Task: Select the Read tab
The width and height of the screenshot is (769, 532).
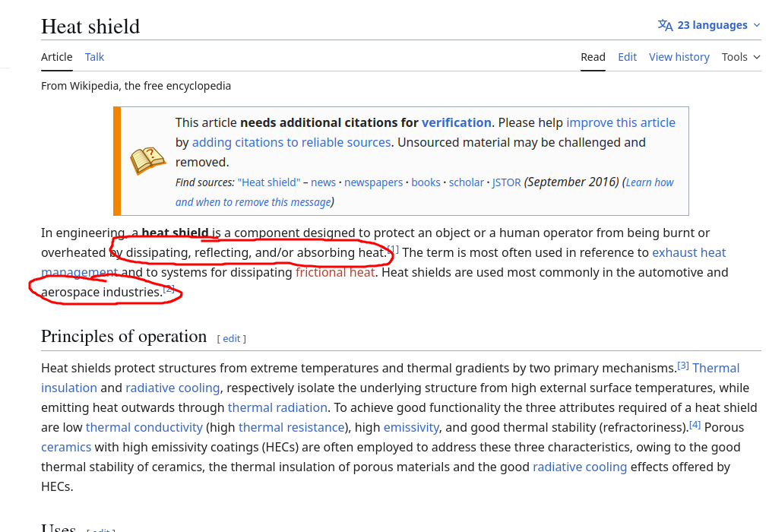Action: [593, 57]
